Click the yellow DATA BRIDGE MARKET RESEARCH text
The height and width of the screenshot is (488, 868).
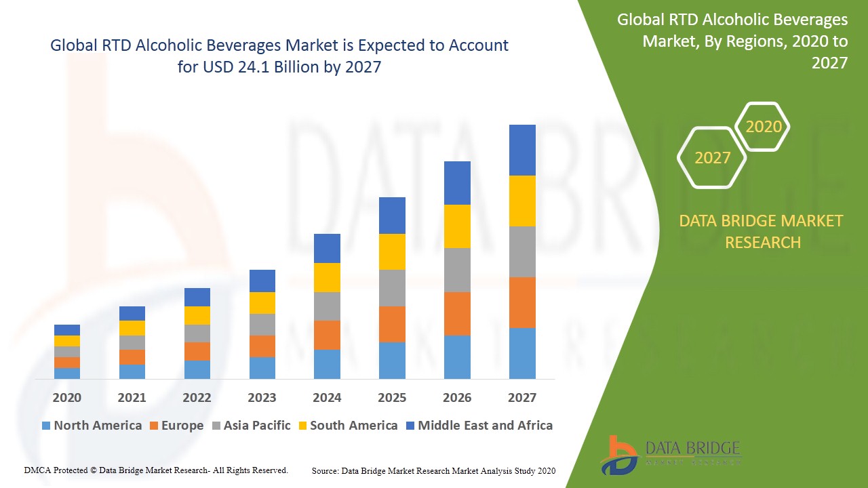763,231
